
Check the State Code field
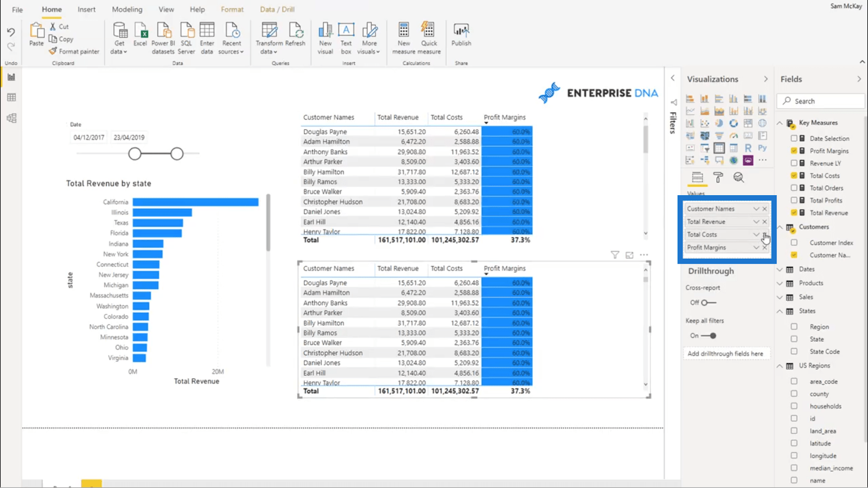click(x=794, y=351)
